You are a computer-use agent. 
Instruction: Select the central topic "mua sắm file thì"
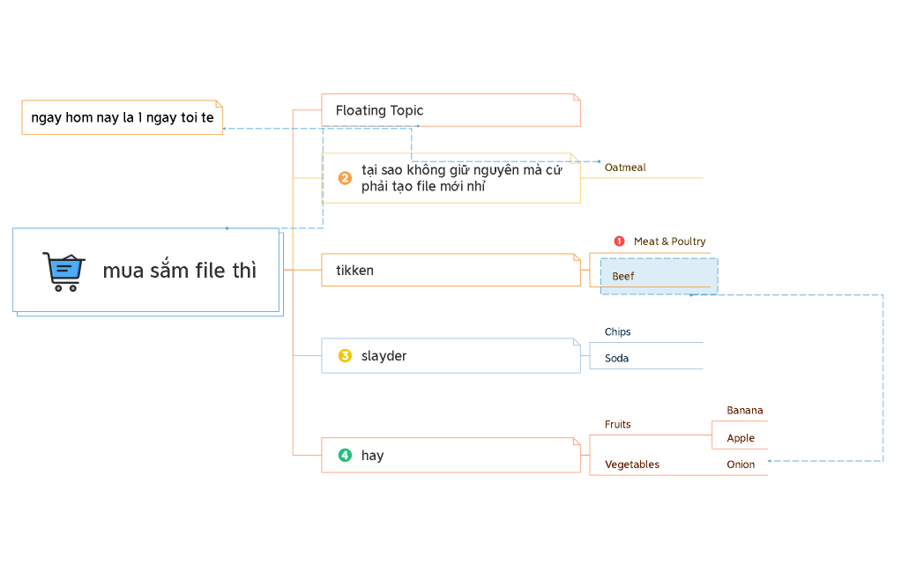click(179, 271)
